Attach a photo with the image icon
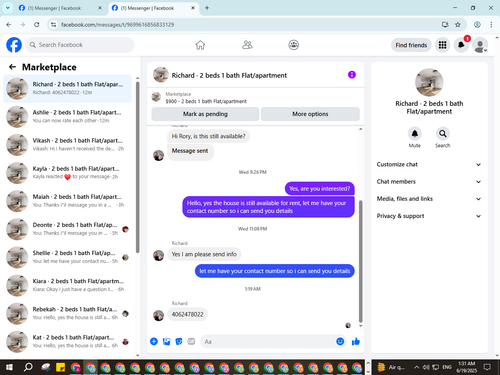 point(166,341)
